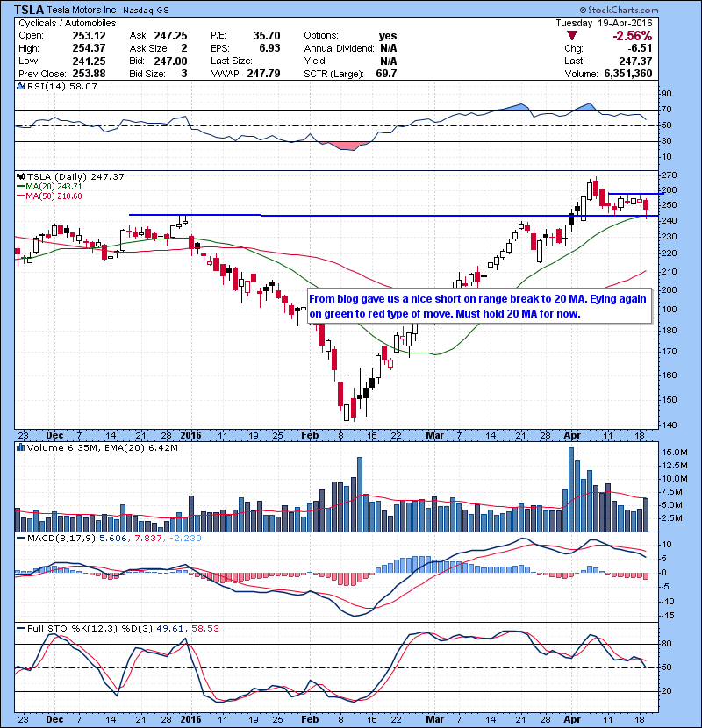
Task: Select the Prev Close value 253.88
Action: tap(89, 74)
